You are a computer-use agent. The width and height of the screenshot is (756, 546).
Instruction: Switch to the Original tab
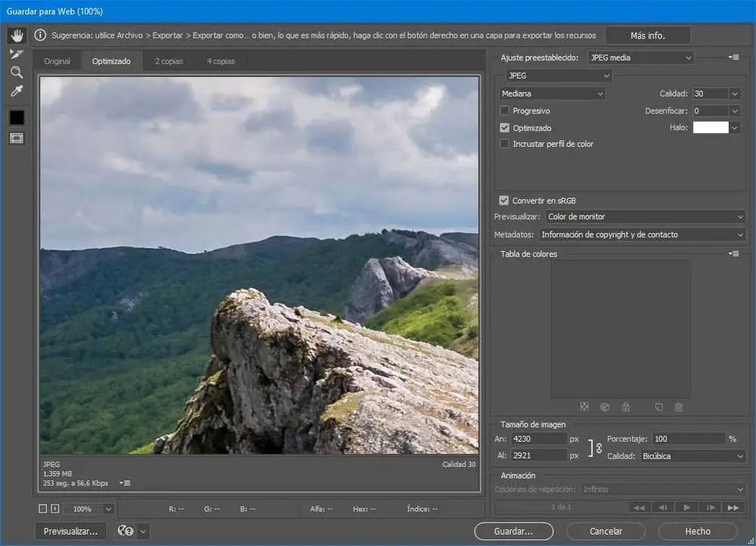pos(57,61)
